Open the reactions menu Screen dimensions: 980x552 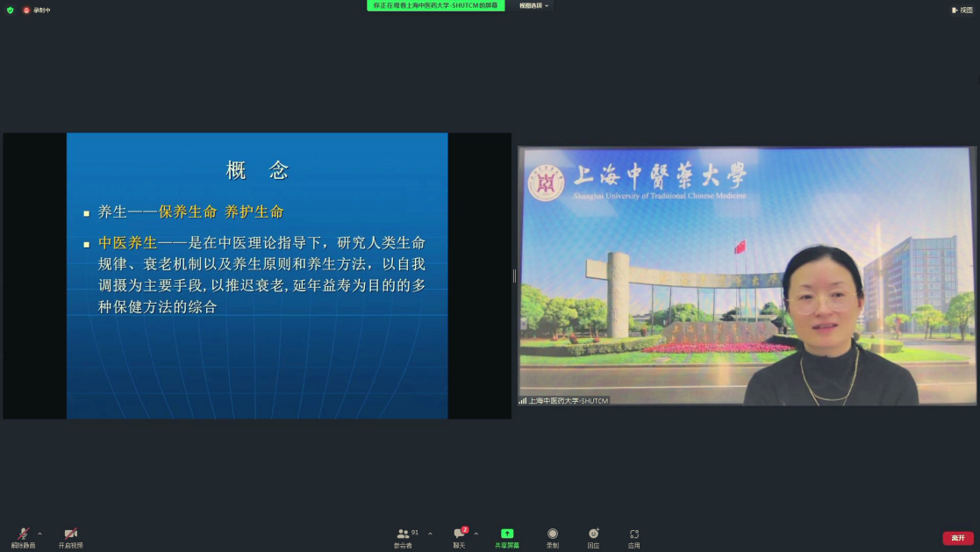(593, 534)
